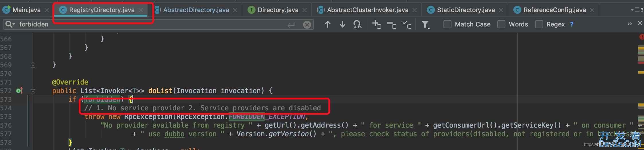Close the Directory.java tab
The width and height of the screenshot is (644, 150).
click(x=305, y=10)
